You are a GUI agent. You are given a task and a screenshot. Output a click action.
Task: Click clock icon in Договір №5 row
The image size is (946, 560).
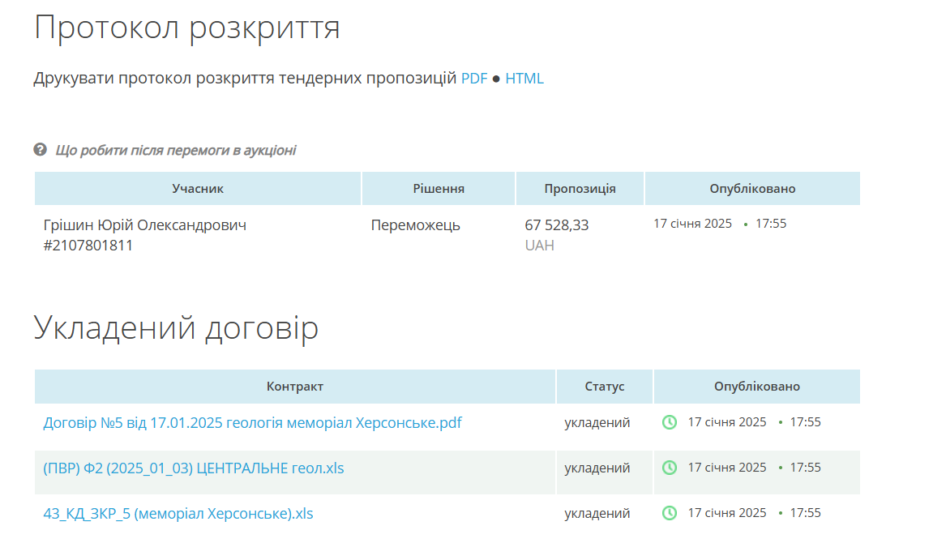point(669,422)
